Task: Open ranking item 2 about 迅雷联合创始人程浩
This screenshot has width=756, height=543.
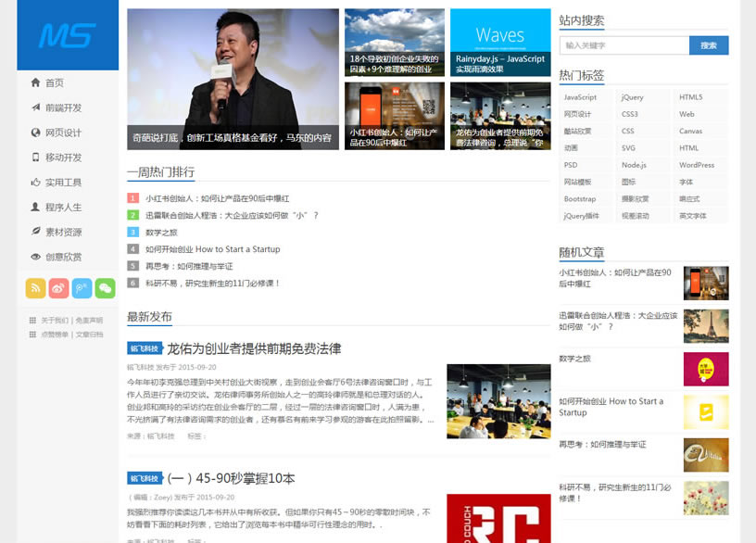Action: 232,215
